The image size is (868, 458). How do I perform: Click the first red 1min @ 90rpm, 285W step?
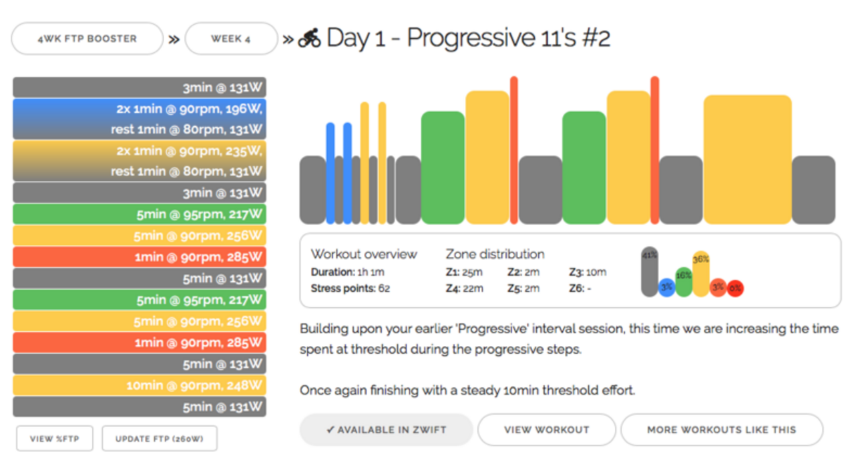(140, 257)
